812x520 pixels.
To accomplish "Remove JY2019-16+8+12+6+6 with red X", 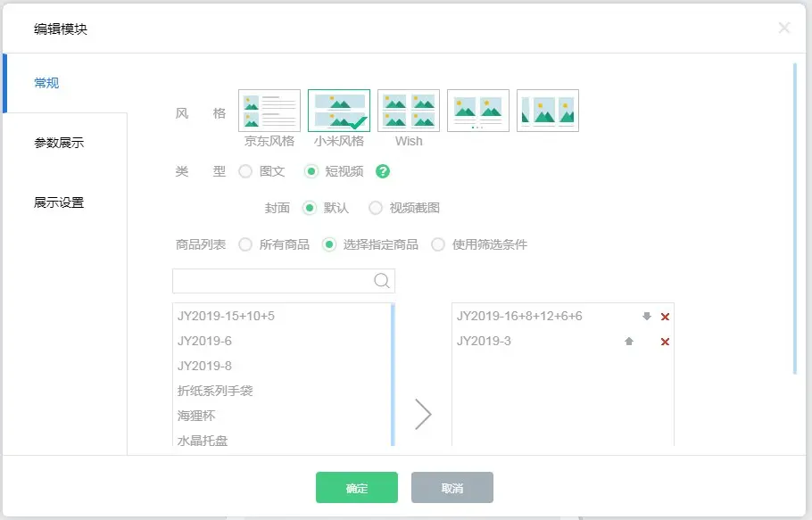I will coord(665,317).
